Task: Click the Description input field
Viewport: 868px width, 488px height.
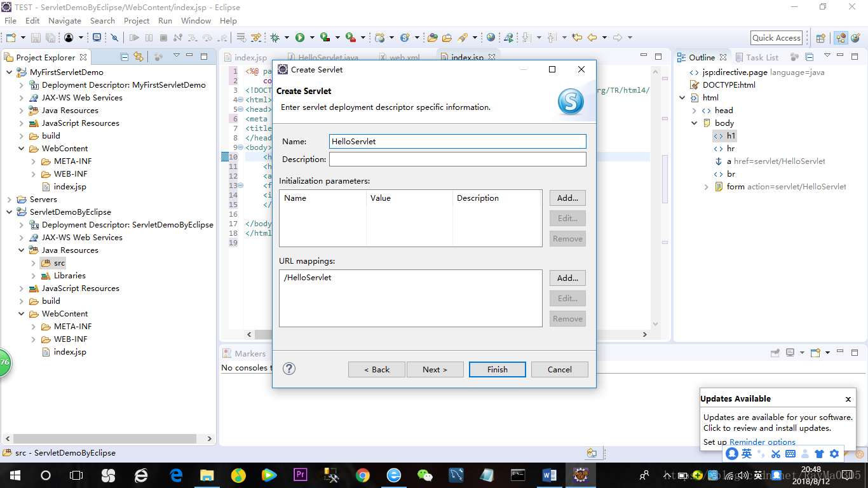Action: point(458,159)
